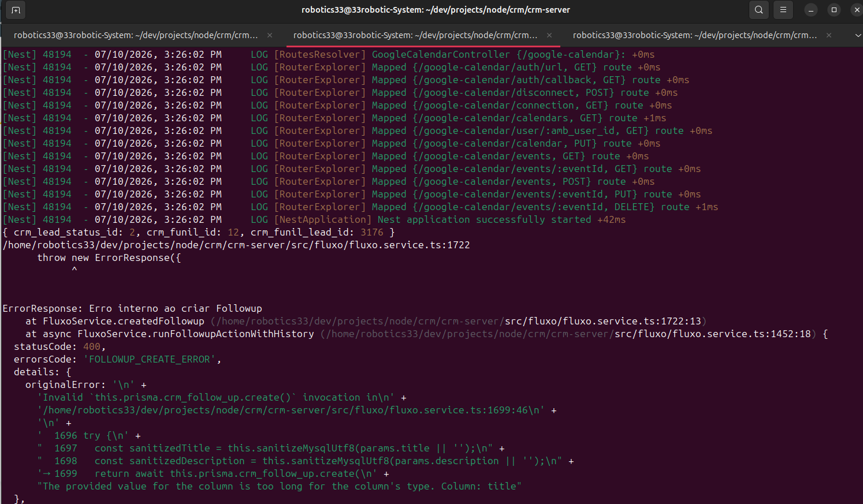Image resolution: width=863 pixels, height=504 pixels.
Task: Switch to the third terminal tab
Action: pyautogui.click(x=695, y=35)
